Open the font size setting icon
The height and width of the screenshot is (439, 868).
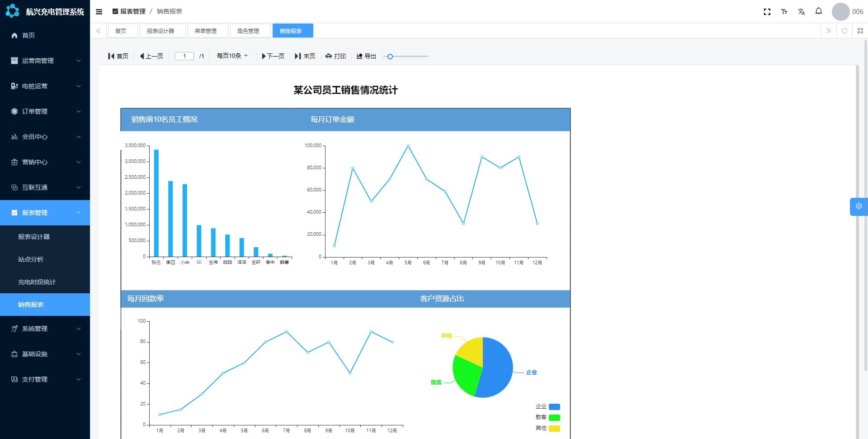point(784,12)
